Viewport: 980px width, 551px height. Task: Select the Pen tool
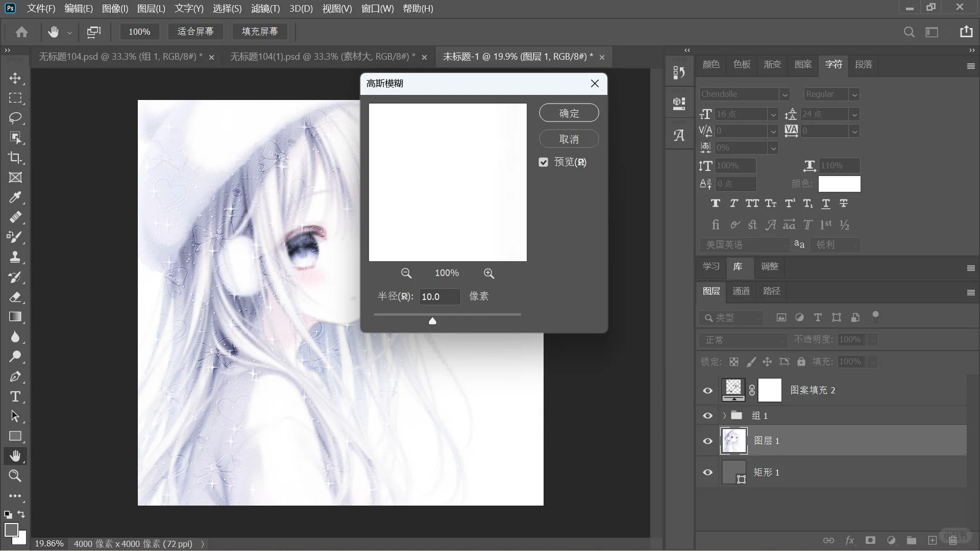point(15,377)
